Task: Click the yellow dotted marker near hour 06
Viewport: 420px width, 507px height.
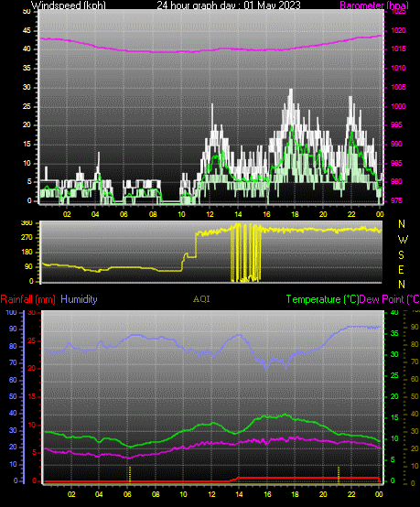Action: [x=130, y=474]
